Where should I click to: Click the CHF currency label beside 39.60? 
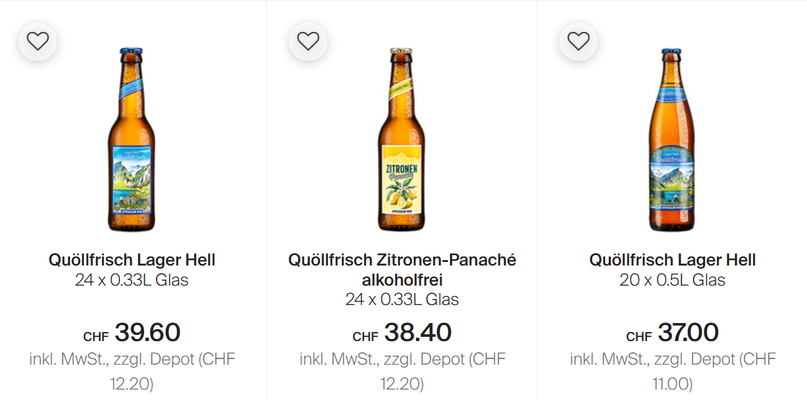pos(96,336)
